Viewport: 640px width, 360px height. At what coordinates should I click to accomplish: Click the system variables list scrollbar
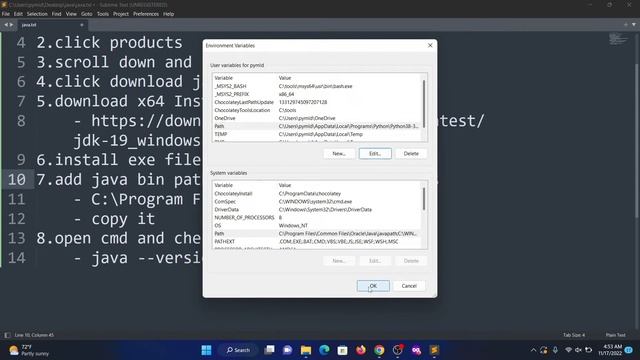424,200
